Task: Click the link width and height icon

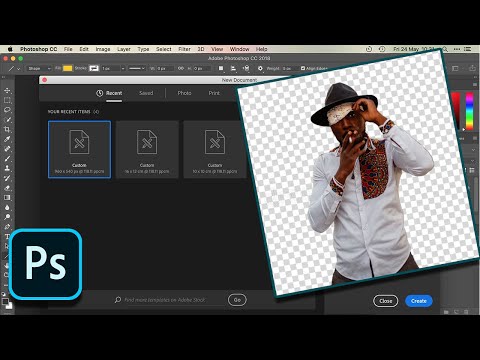Action: [x=180, y=68]
